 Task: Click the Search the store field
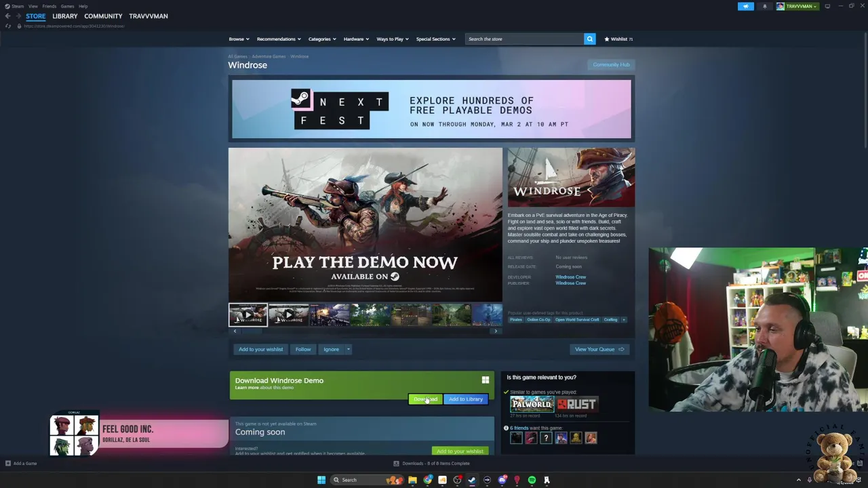(x=524, y=39)
